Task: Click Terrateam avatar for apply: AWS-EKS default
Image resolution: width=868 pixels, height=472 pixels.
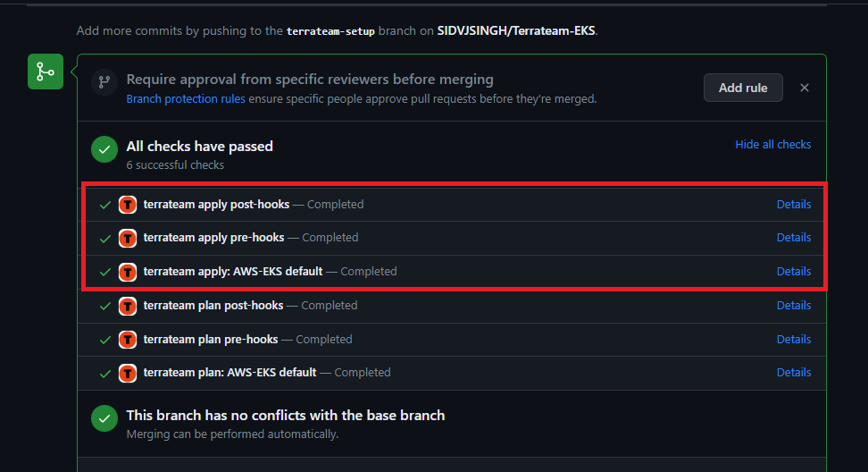Action: pyautogui.click(x=128, y=272)
